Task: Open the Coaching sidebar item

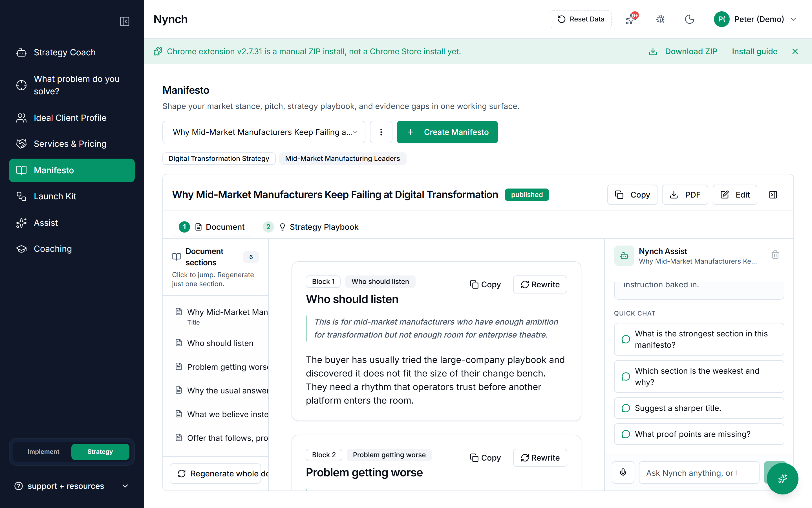Action: click(x=72, y=249)
